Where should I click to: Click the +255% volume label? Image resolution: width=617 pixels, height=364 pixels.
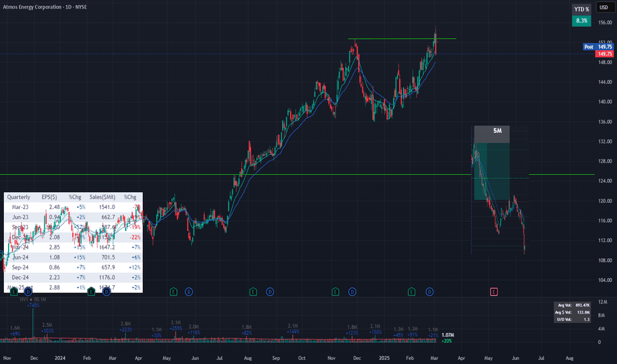pos(176,328)
